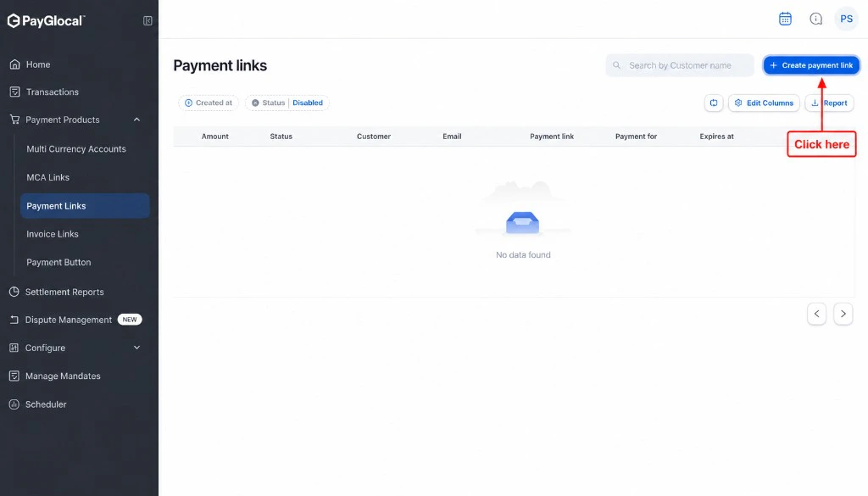Click the Manage Mandates icon
Image resolution: width=868 pixels, height=496 pixels.
(x=14, y=376)
